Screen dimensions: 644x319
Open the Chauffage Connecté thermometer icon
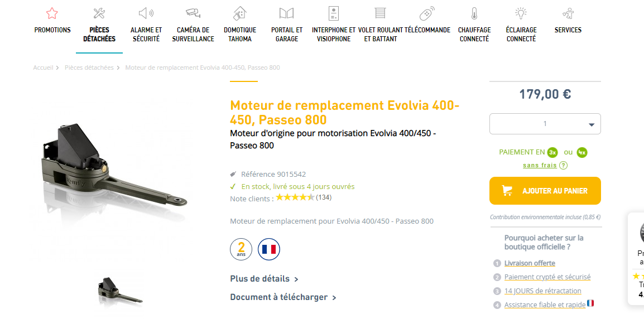point(474,13)
